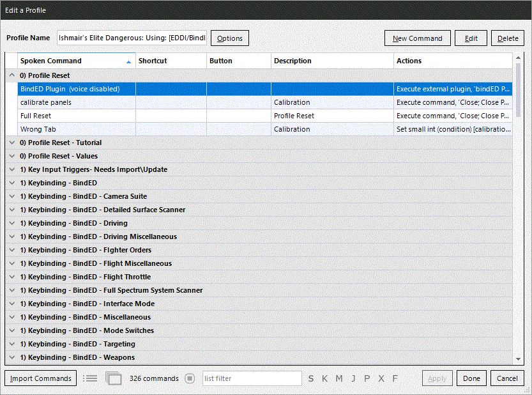Screen dimensions: 532x395
Task: Cancel the profile editing
Action: pos(507,378)
